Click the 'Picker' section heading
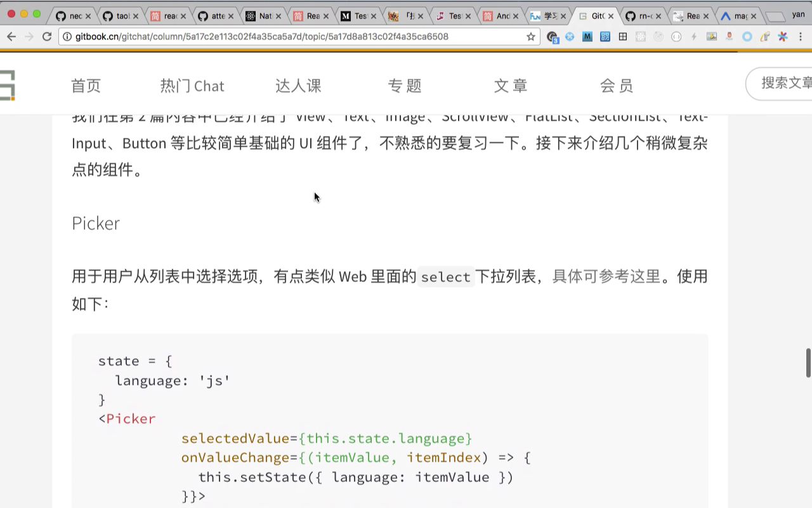Viewport: 812px width, 508px height. (x=96, y=224)
